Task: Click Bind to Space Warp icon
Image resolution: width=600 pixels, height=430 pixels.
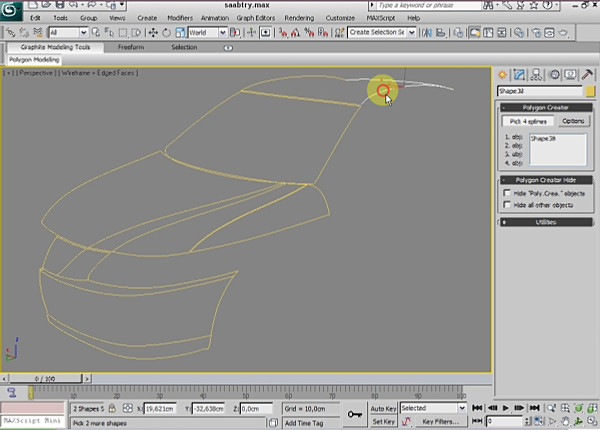Action: (x=38, y=33)
